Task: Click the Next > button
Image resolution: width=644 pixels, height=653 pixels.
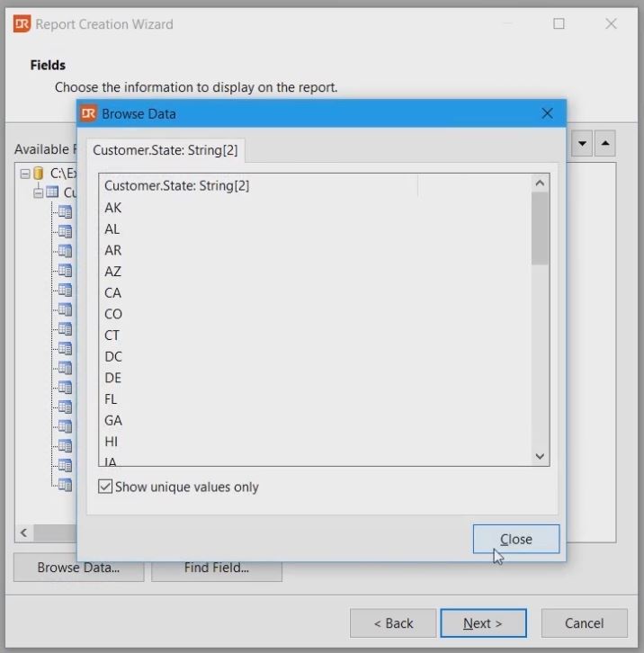Action: point(483,623)
